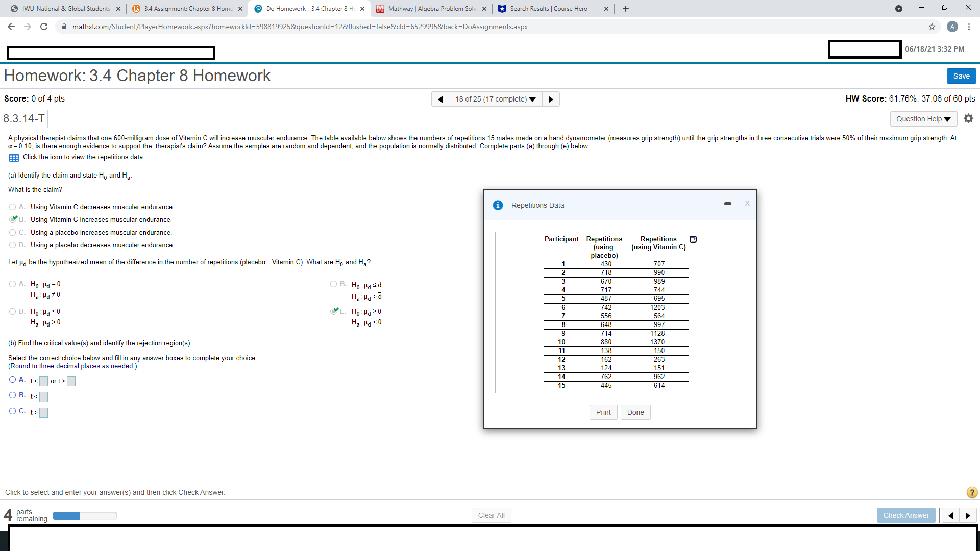
Task: Open the settings gear icon
Action: [968, 118]
